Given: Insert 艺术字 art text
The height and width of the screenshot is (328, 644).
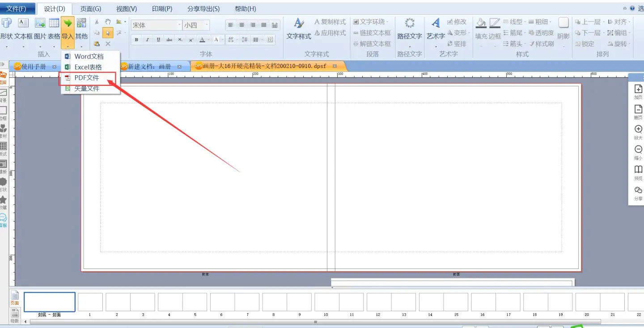Looking at the screenshot, I should [x=436, y=29].
